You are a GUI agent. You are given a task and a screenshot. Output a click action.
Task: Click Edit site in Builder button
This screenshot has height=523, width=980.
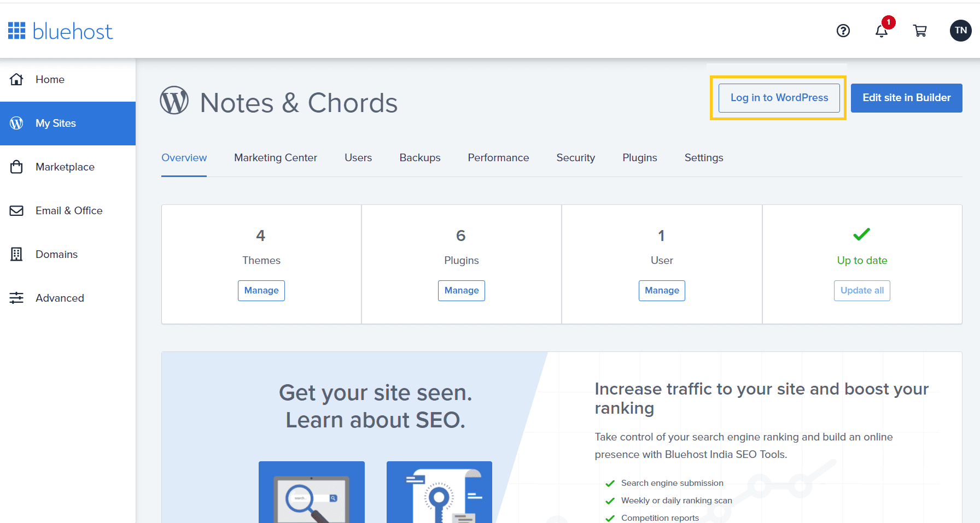pos(906,98)
